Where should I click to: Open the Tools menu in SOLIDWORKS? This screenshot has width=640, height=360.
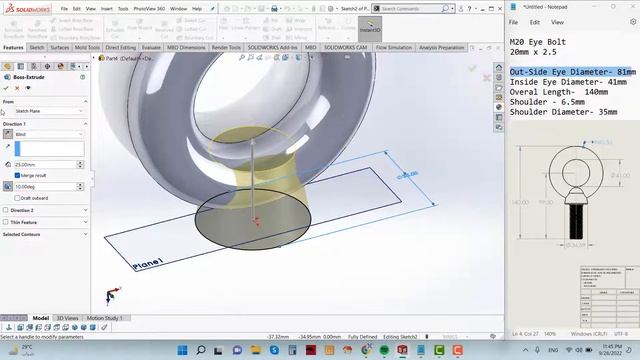pos(123,9)
